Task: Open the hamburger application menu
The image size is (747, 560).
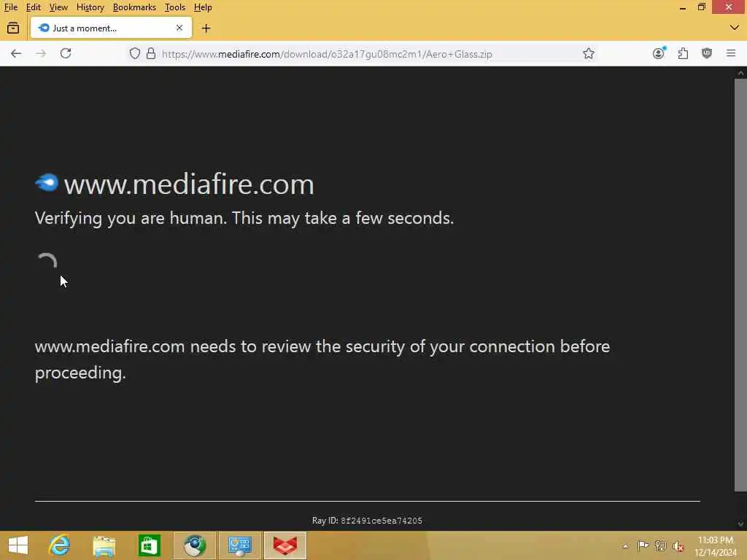Action: (731, 53)
